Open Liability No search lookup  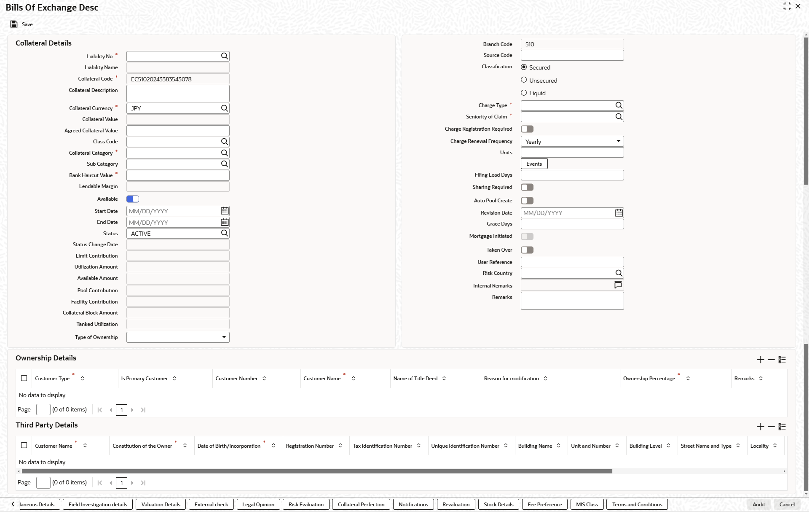point(225,56)
